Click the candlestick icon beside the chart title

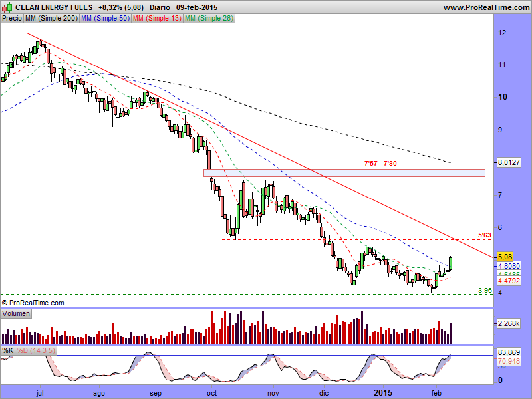click(8, 7)
